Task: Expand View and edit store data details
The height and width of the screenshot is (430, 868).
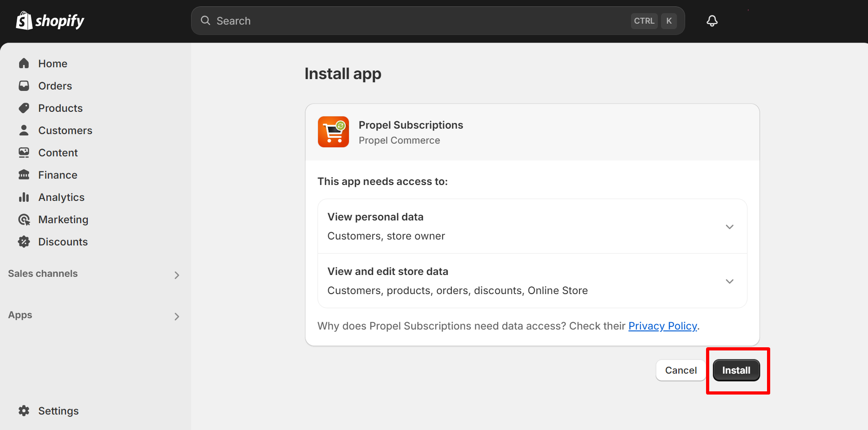Action: (x=729, y=281)
